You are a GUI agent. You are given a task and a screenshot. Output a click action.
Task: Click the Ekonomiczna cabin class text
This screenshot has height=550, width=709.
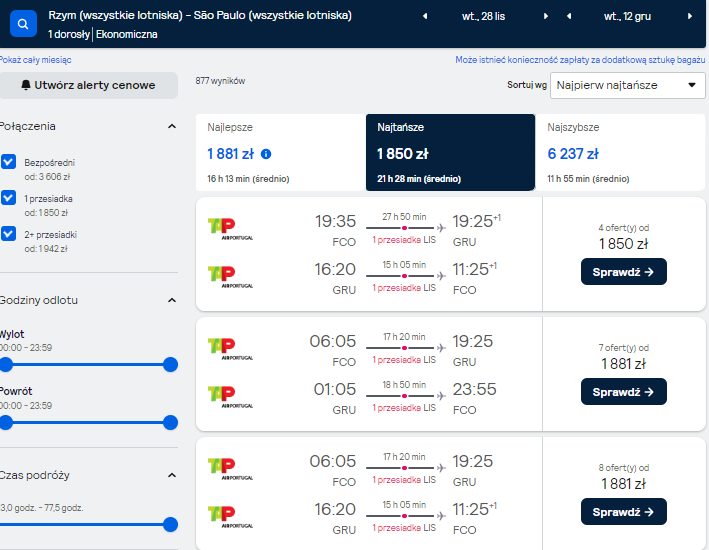(x=127, y=34)
